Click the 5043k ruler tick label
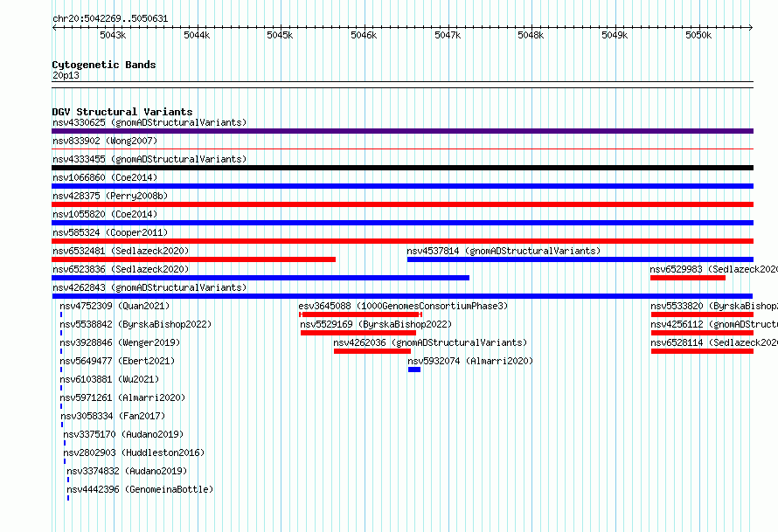 (x=113, y=35)
